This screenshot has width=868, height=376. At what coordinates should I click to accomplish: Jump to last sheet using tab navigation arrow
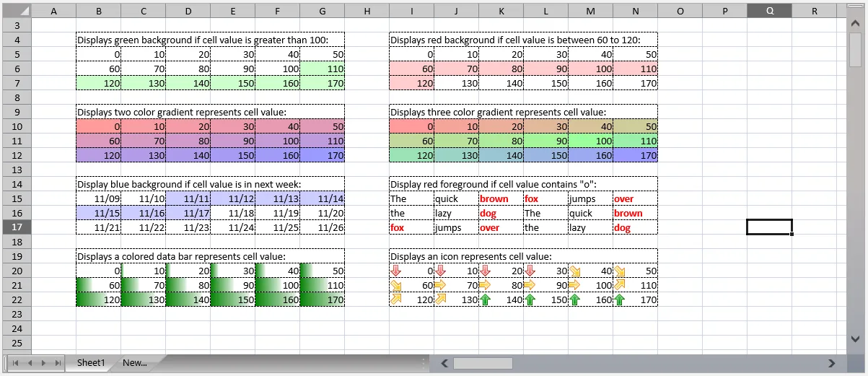(x=58, y=363)
